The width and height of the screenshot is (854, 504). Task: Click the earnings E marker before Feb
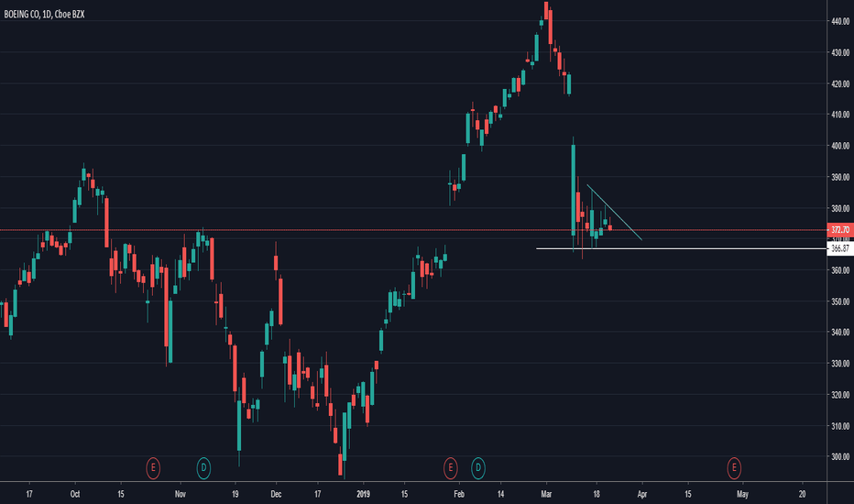[x=451, y=467]
